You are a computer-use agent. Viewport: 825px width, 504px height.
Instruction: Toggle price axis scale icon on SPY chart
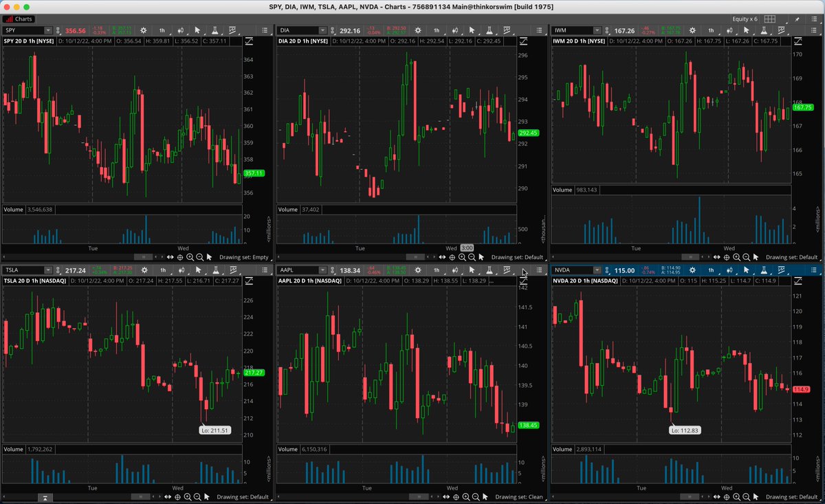point(249,42)
